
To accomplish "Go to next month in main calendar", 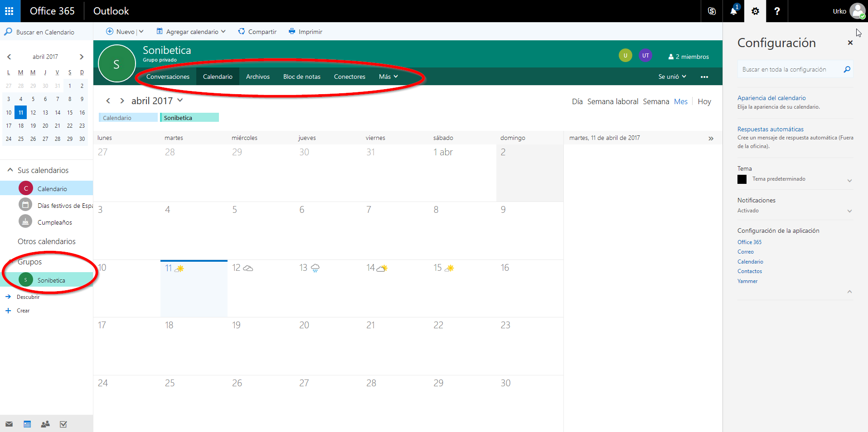I will pyautogui.click(x=122, y=101).
